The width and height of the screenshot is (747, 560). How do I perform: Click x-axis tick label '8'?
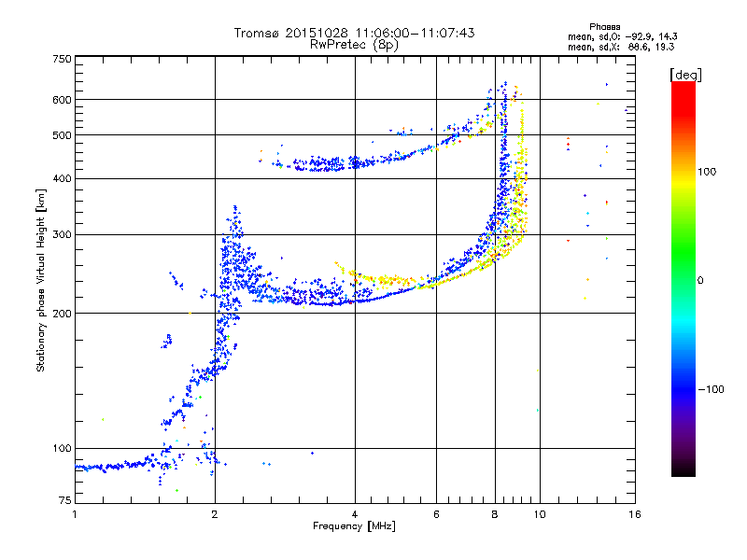pyautogui.click(x=495, y=514)
